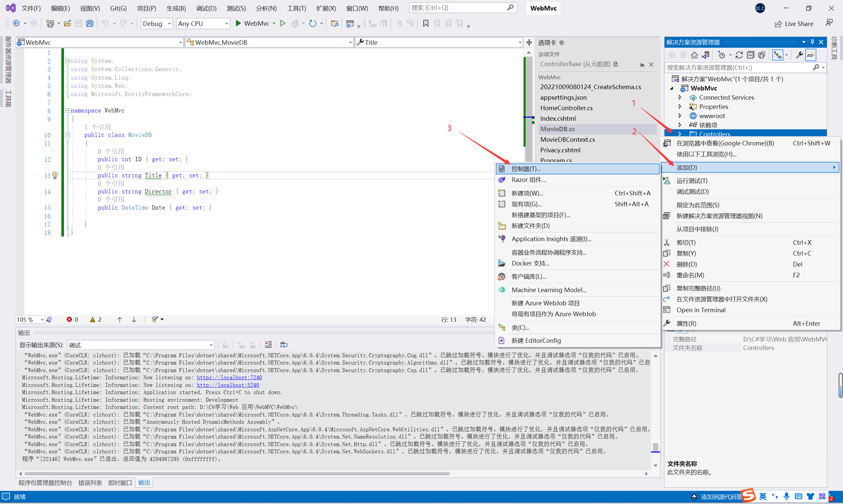Image resolution: width=843 pixels, height=504 pixels.
Task: Click the Collapse All icon in Solution Explorer
Action: [750, 55]
